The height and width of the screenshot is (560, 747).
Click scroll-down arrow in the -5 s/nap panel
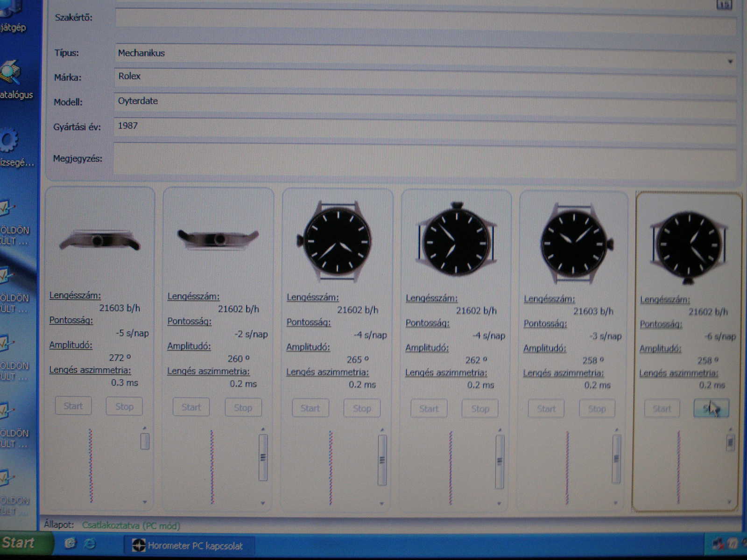[x=145, y=502]
